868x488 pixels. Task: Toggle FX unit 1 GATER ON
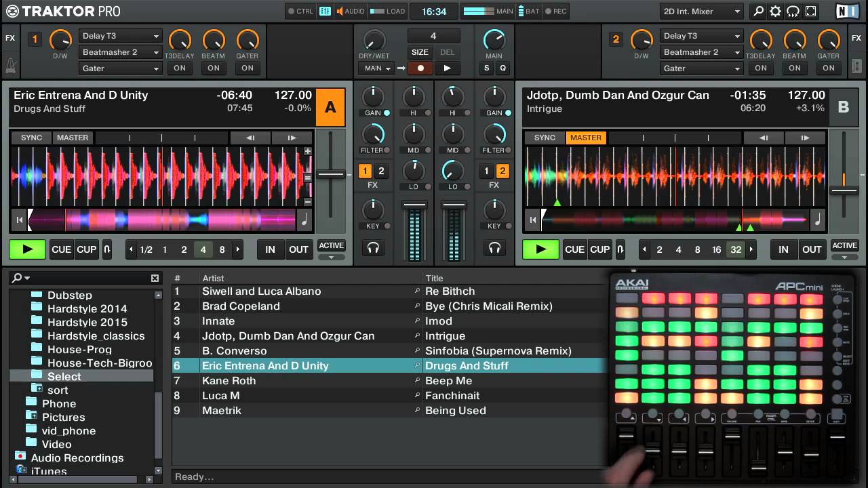248,68
